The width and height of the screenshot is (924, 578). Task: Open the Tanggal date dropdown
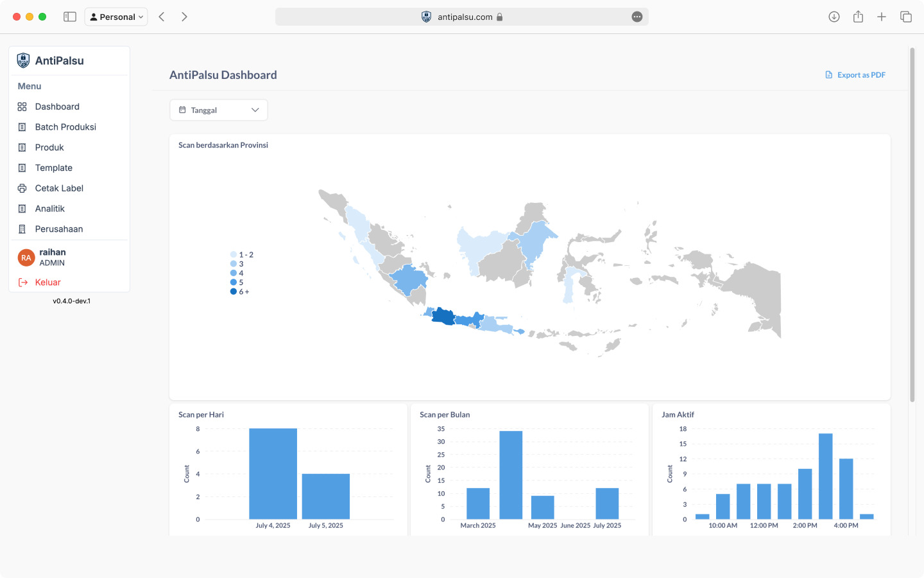(x=219, y=110)
